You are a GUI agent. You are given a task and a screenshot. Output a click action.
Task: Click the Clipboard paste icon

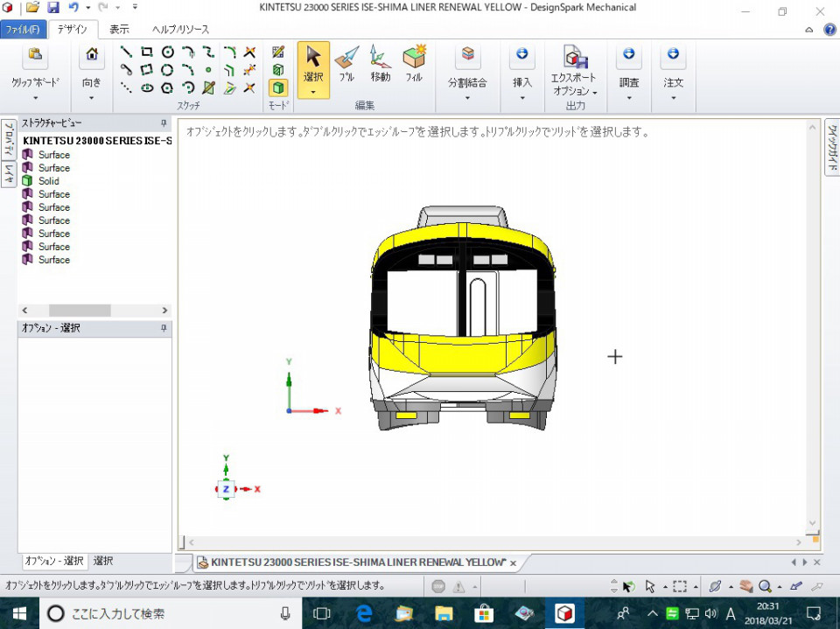(35, 54)
